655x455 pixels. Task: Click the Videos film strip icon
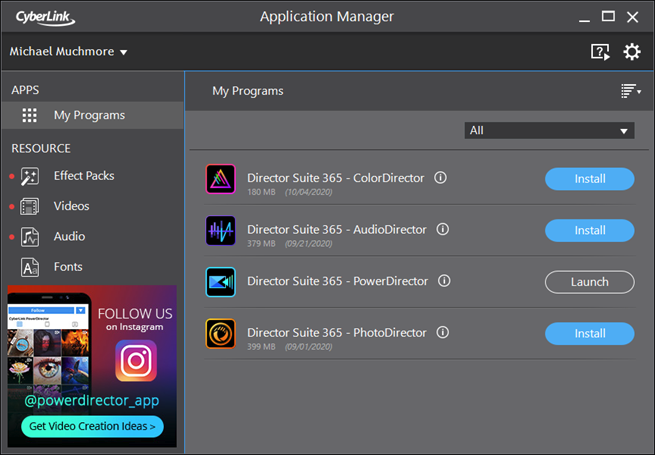tap(30, 206)
